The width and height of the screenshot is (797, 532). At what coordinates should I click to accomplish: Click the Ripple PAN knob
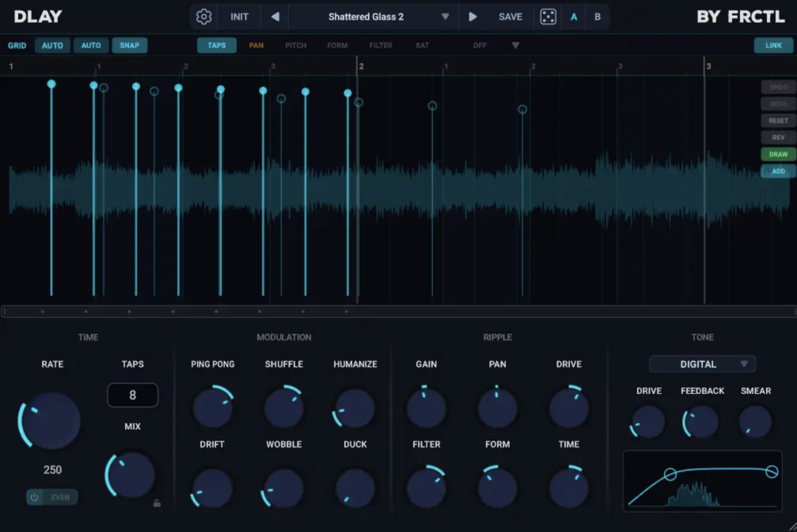497,408
